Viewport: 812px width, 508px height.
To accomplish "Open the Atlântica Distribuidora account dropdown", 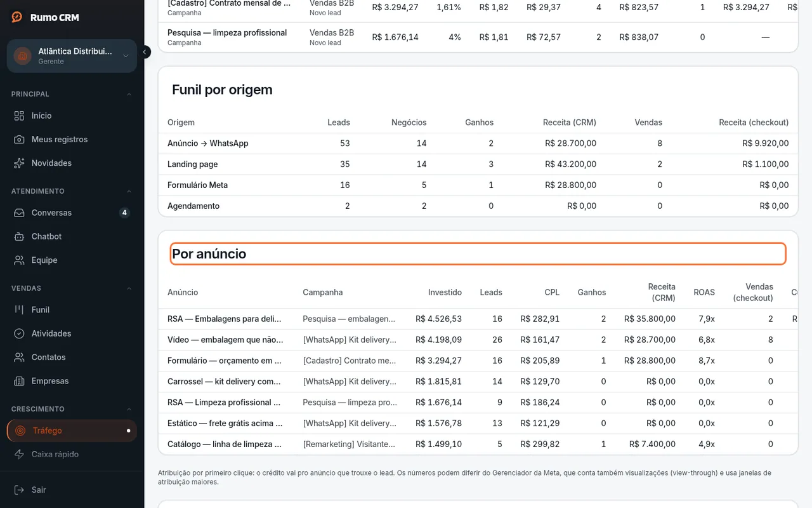I will coord(72,56).
